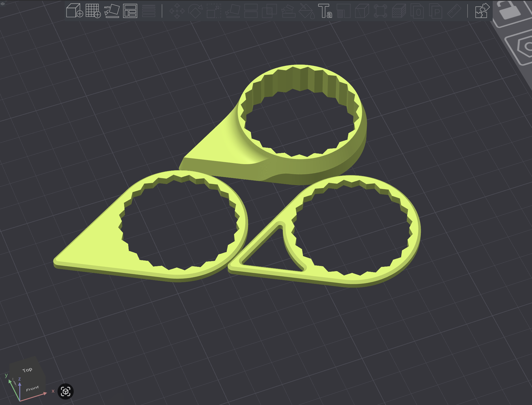Click the fit-view camera button
532x405 pixels.
66,391
